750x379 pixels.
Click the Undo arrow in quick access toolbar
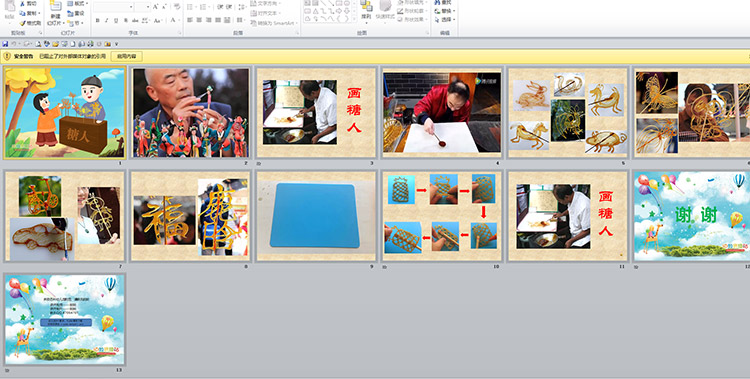14,44
